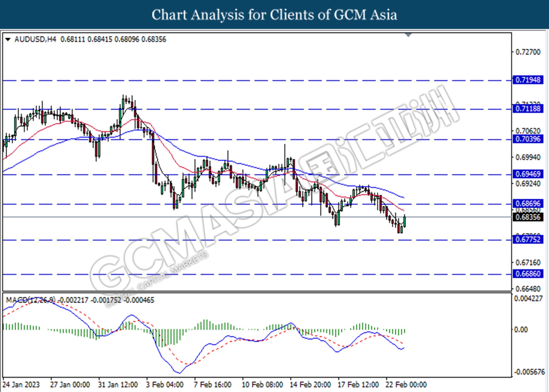Click the 22 Feb 00:00 time label

(406, 385)
